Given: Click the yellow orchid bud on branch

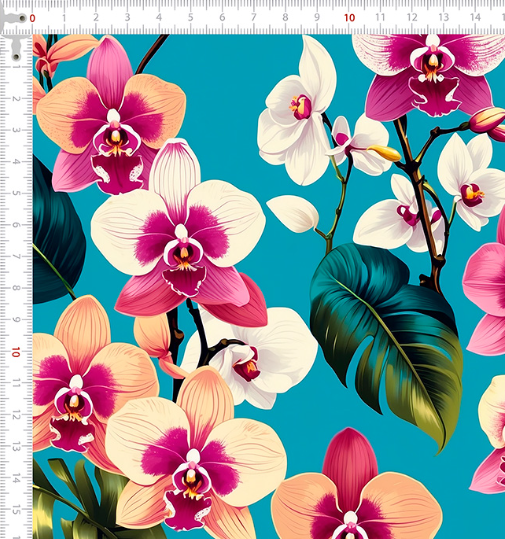Looking at the screenshot, I should click(x=384, y=153).
